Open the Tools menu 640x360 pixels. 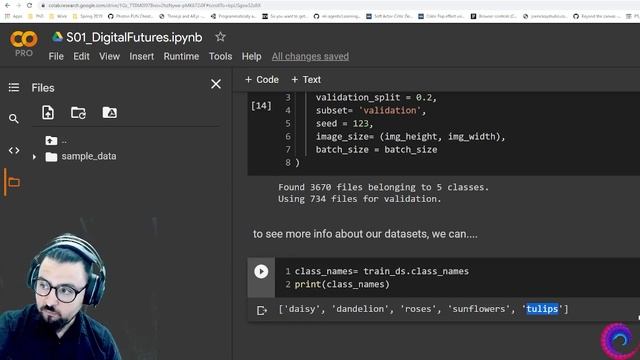(220, 56)
